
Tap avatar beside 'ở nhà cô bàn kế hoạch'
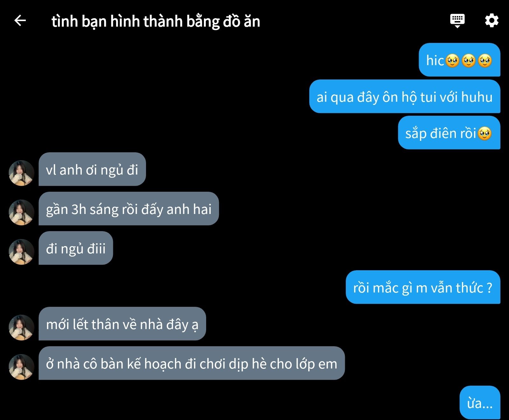click(x=21, y=367)
